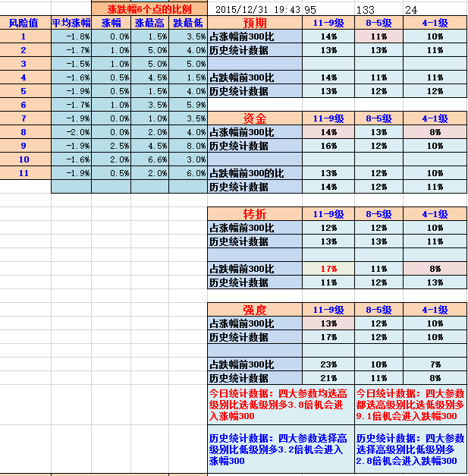Viewport: 468px width, 476px height.
Task: Select the 2.5% 涨幅 cell in row 9
Action: point(111,146)
